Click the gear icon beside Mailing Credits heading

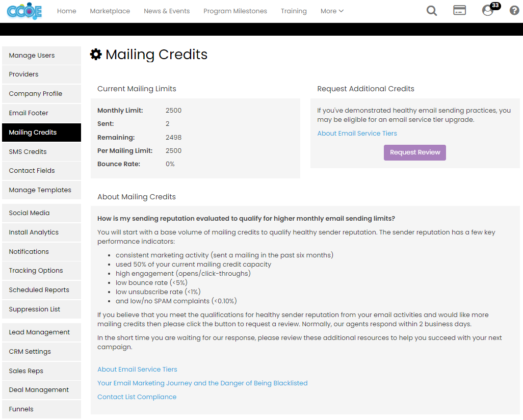point(95,54)
